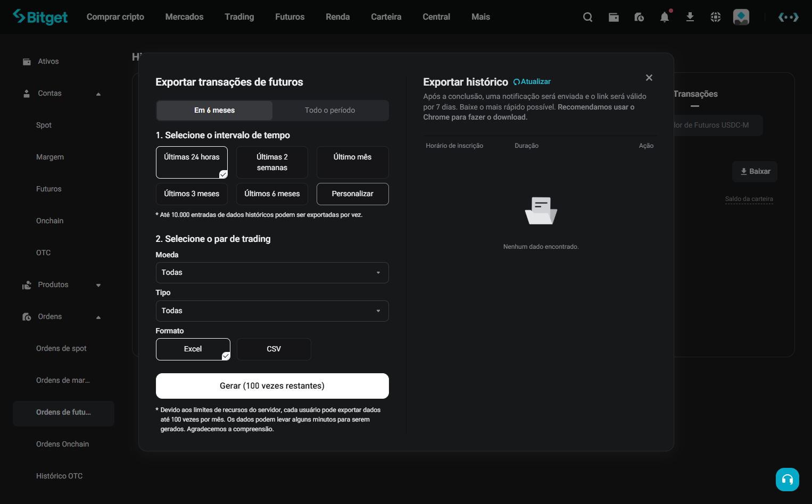Click the Baixar button behind the dialog
Image resolution: width=812 pixels, height=504 pixels.
point(755,172)
